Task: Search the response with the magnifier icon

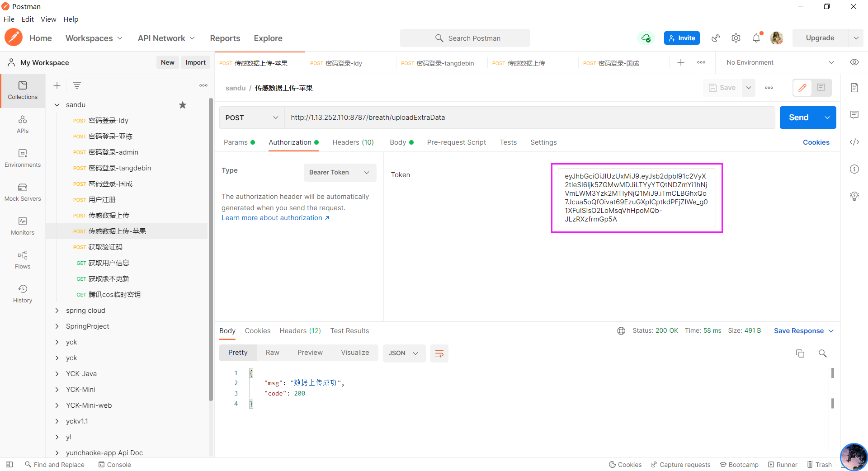Action: pos(823,353)
